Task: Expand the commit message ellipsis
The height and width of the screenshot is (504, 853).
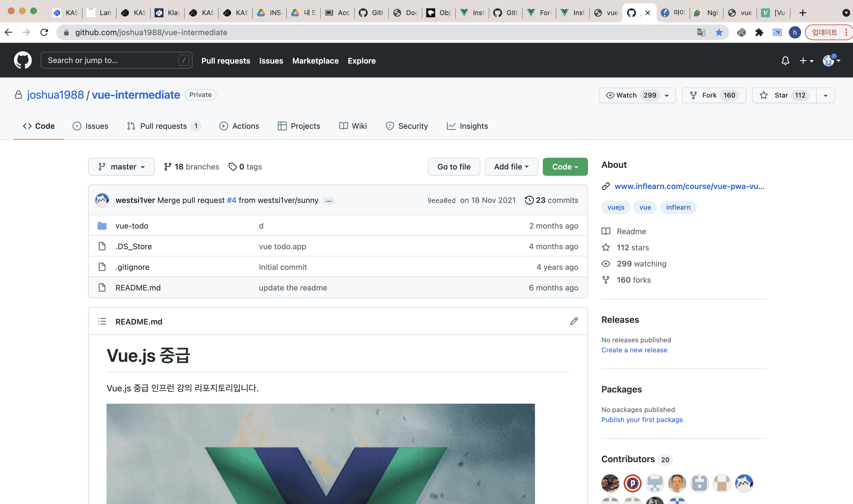Action: [328, 201]
